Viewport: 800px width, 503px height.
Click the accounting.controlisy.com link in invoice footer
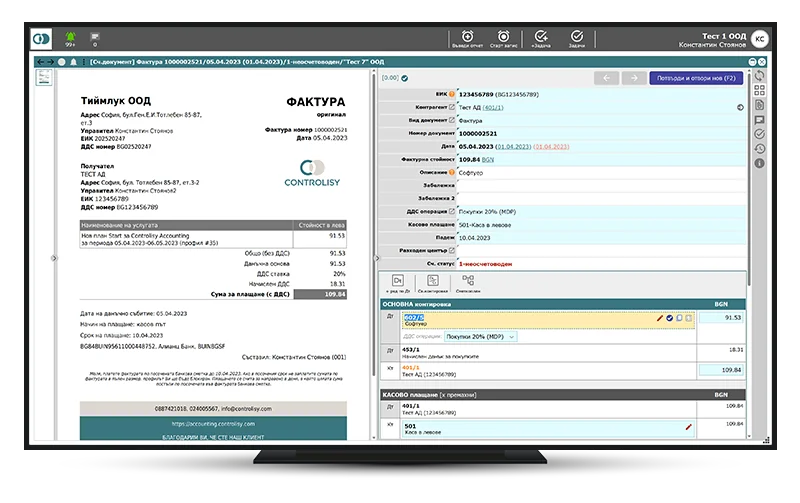coord(213,424)
